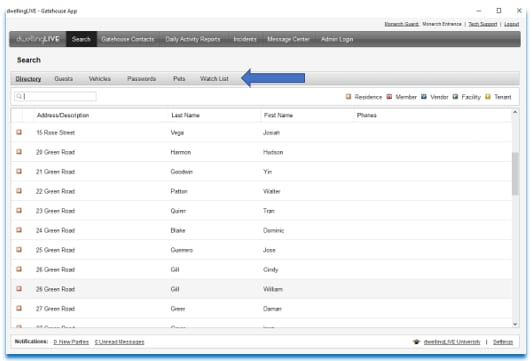Screen dimensions: 532x361
Task: Click the Logout link
Action: tap(511, 24)
